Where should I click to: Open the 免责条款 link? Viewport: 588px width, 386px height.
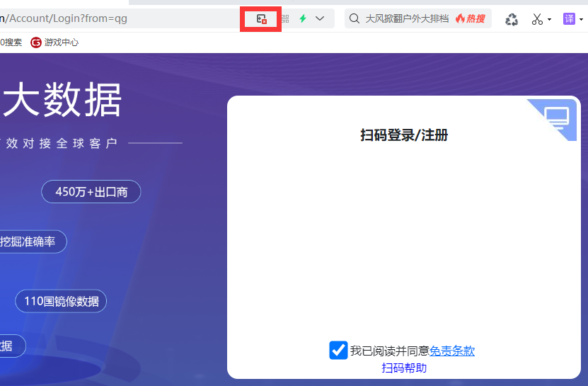[x=452, y=351]
